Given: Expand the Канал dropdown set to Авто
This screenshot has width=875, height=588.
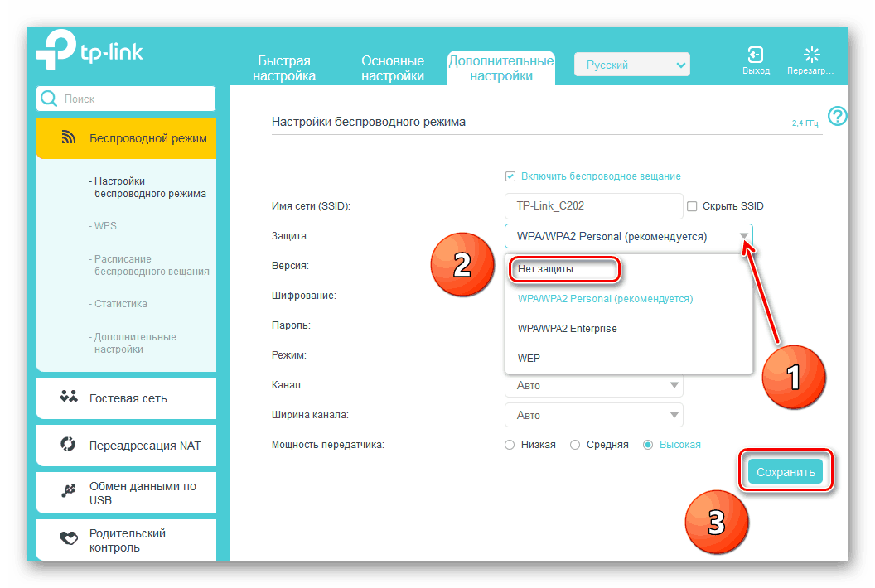Looking at the screenshot, I should (x=593, y=385).
